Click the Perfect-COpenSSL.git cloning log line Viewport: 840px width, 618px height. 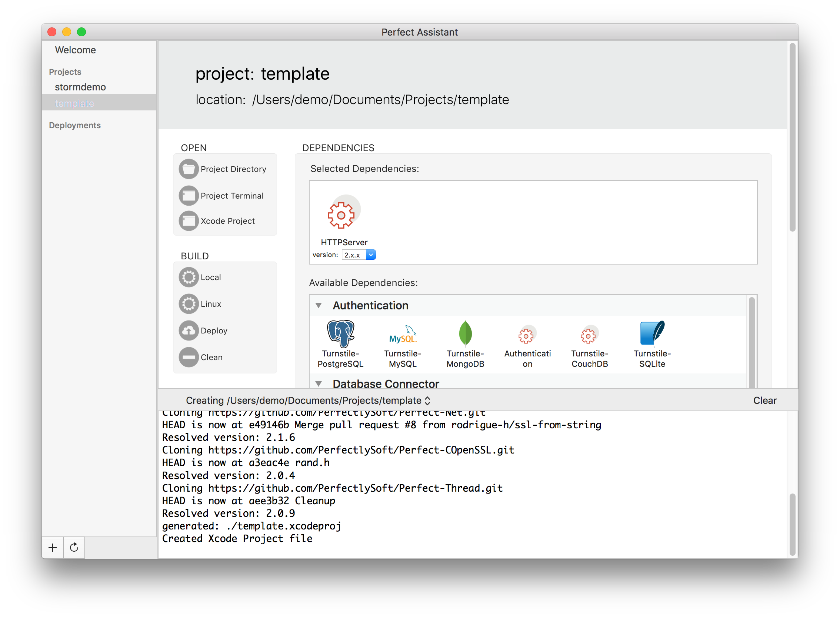tap(338, 451)
